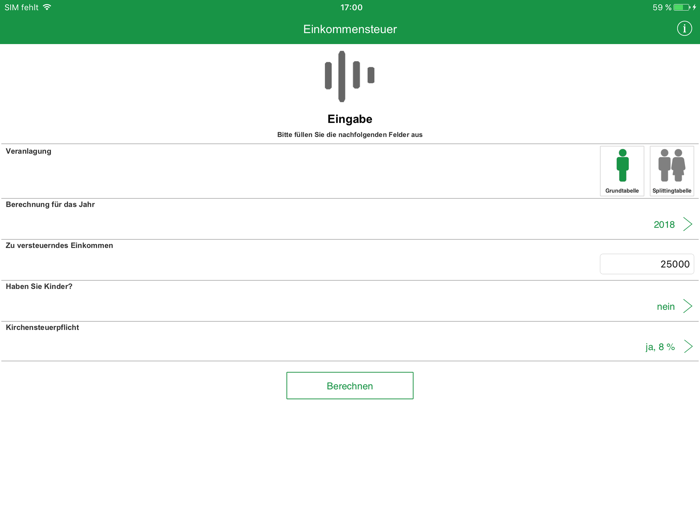Viewport: 700px width, 525px height.
Task: Click the instruction text below Eingabe
Action: click(x=350, y=134)
